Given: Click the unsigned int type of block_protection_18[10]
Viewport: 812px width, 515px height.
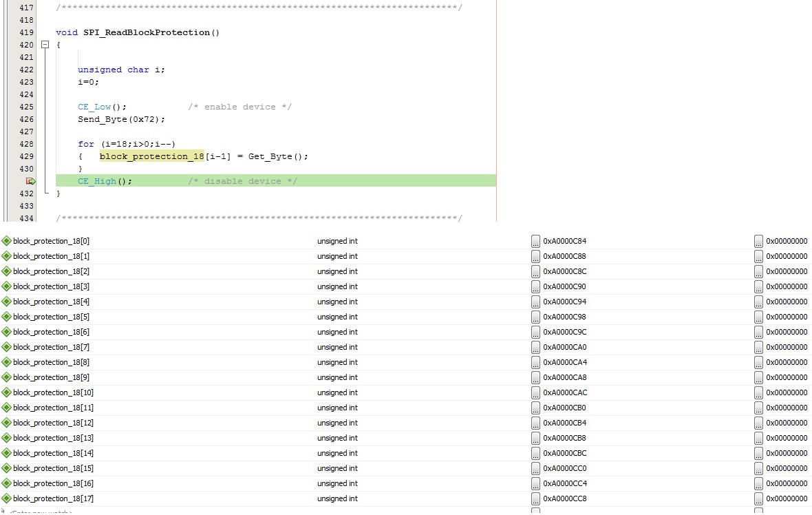Looking at the screenshot, I should [x=337, y=392].
